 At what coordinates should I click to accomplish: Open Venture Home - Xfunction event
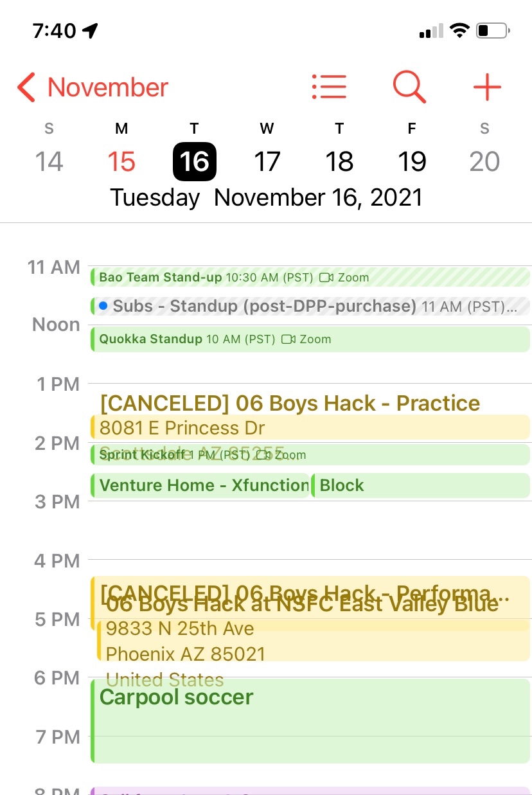[202, 485]
